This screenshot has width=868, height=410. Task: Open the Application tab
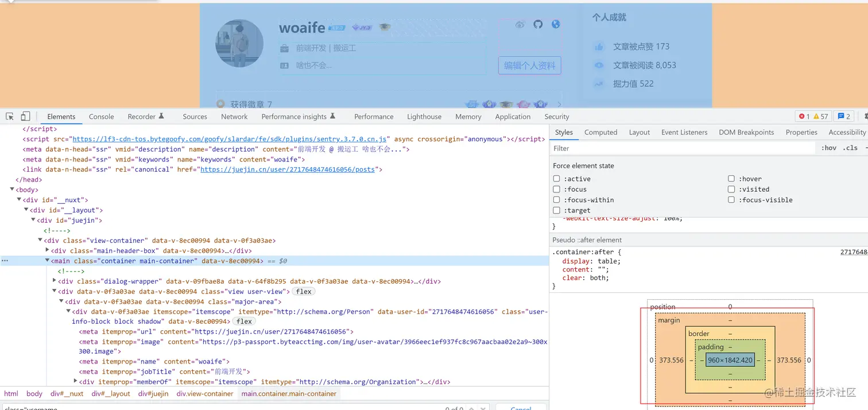513,117
